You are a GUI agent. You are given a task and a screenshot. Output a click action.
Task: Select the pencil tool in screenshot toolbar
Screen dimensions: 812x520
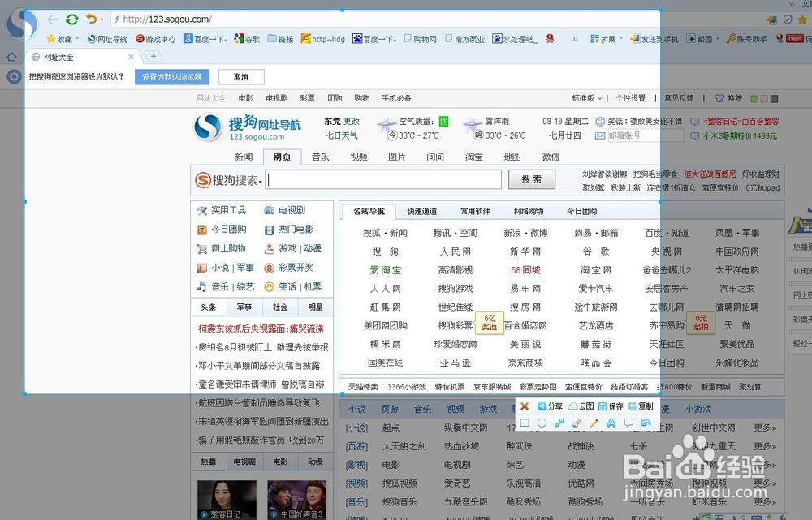click(594, 423)
